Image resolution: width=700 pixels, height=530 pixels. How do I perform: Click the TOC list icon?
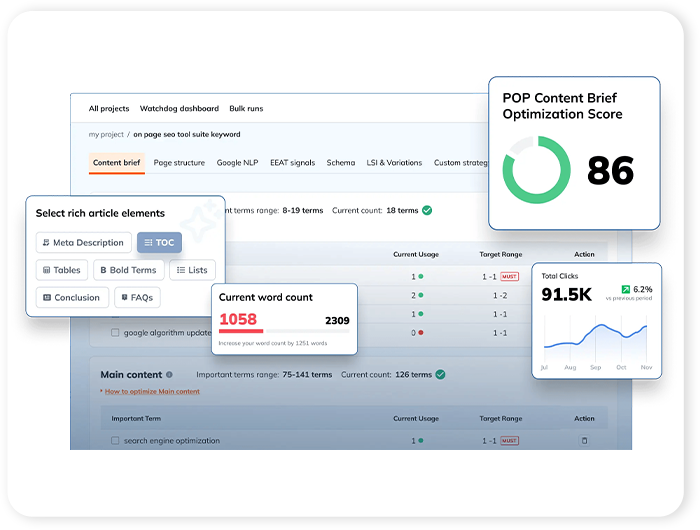tap(148, 242)
